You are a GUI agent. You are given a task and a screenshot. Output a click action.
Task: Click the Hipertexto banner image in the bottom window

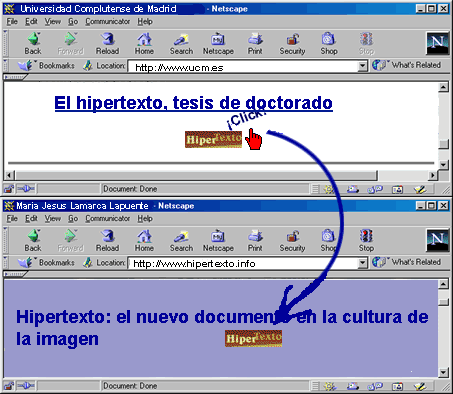point(253,338)
